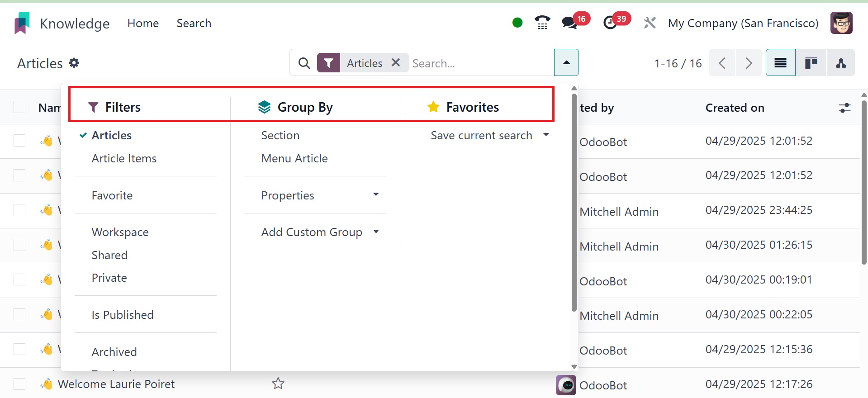Adjust optional columns settings icon
The width and height of the screenshot is (868, 398).
pyautogui.click(x=844, y=108)
